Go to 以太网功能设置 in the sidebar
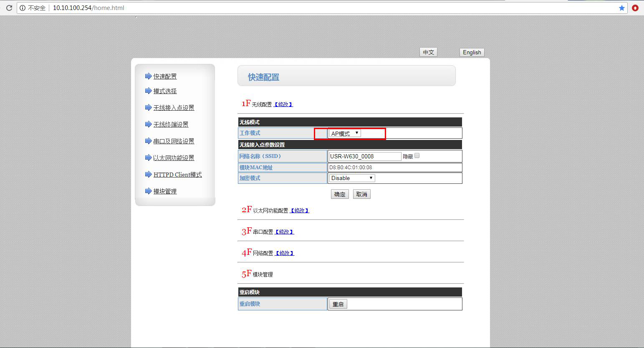The image size is (644, 348). (x=174, y=158)
